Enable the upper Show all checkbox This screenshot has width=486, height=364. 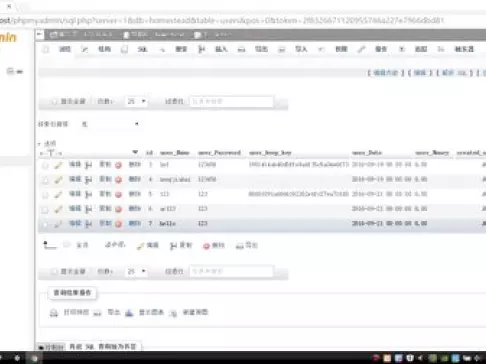(x=53, y=102)
